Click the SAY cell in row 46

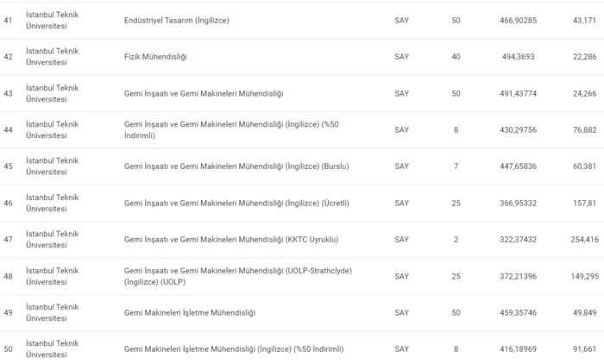pyautogui.click(x=402, y=204)
